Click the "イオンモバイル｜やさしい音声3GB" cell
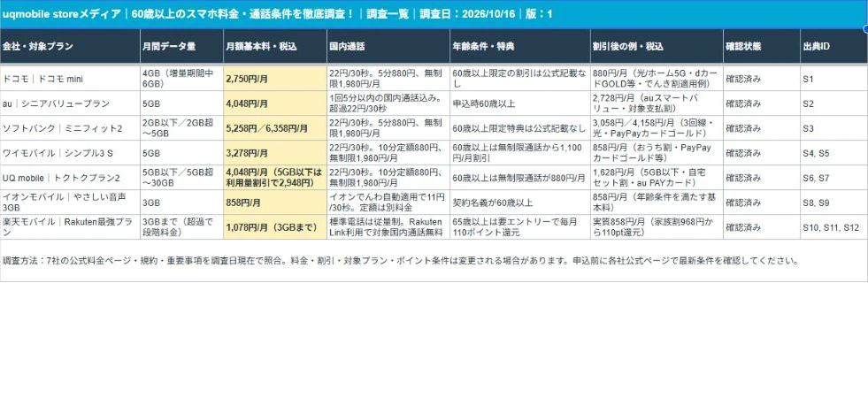Image resolution: width=868 pixels, height=413 pixels. [x=70, y=202]
